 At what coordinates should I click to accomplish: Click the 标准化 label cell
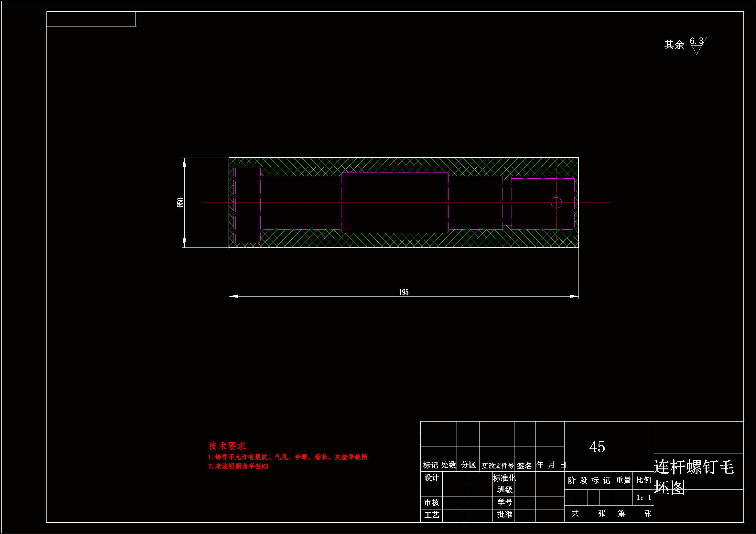(504, 478)
